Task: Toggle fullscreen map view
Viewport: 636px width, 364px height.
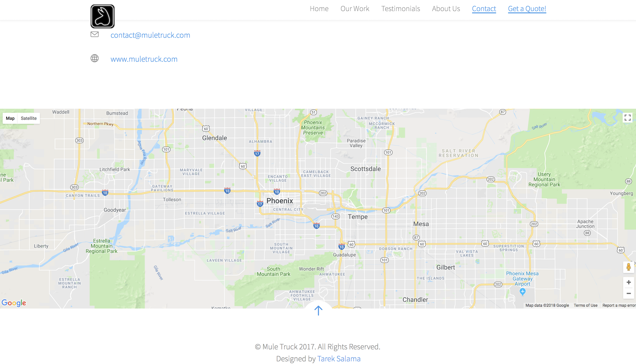Action: [627, 118]
